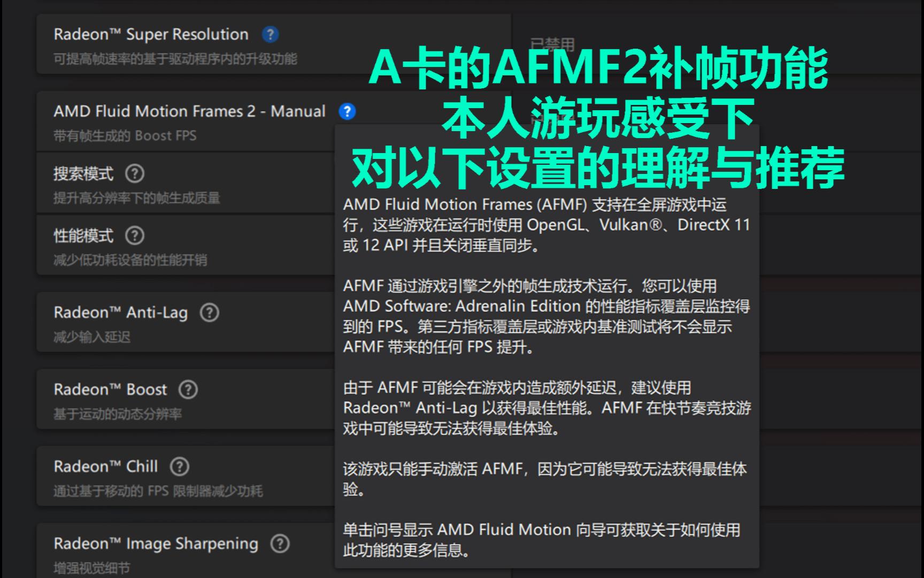Click the 性能模式 setting label

(x=83, y=235)
